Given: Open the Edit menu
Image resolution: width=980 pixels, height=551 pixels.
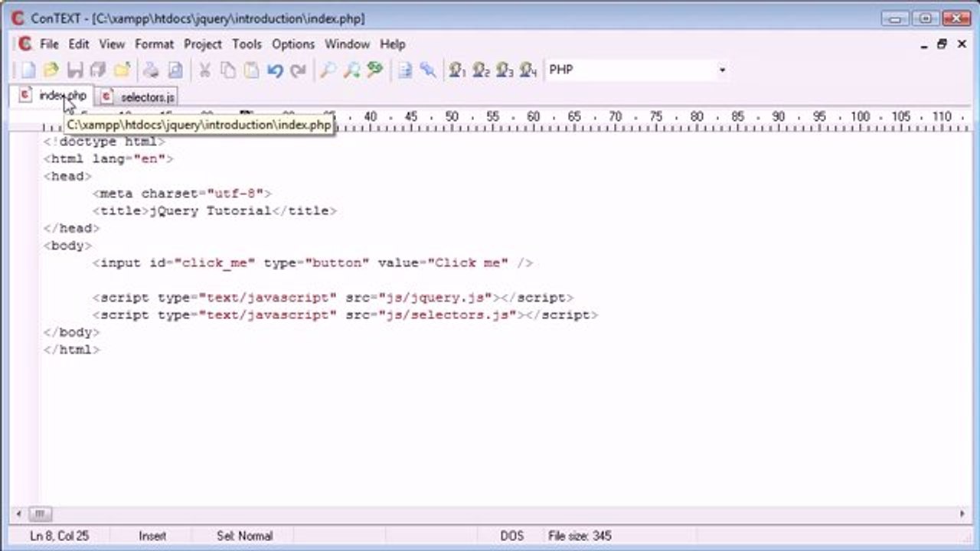Looking at the screenshot, I should [79, 44].
